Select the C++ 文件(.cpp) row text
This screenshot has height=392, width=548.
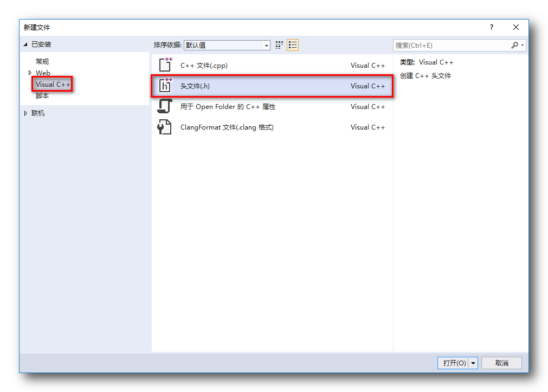click(x=204, y=66)
